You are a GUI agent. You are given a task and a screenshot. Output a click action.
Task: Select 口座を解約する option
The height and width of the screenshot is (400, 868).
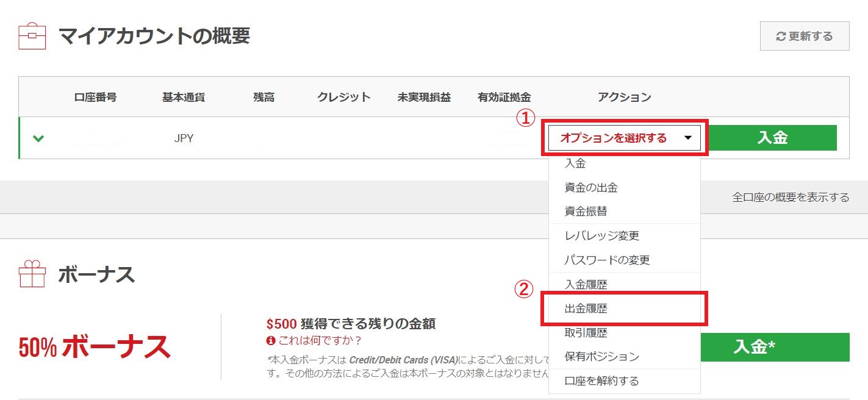(x=601, y=381)
